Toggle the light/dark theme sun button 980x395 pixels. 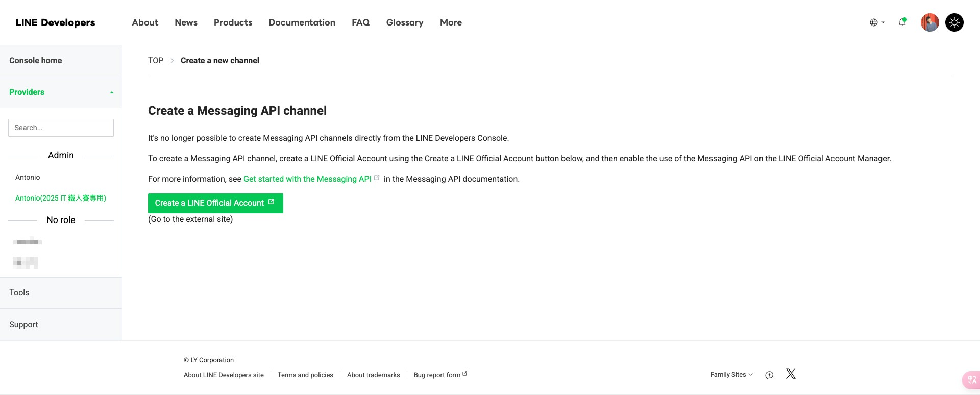(954, 22)
